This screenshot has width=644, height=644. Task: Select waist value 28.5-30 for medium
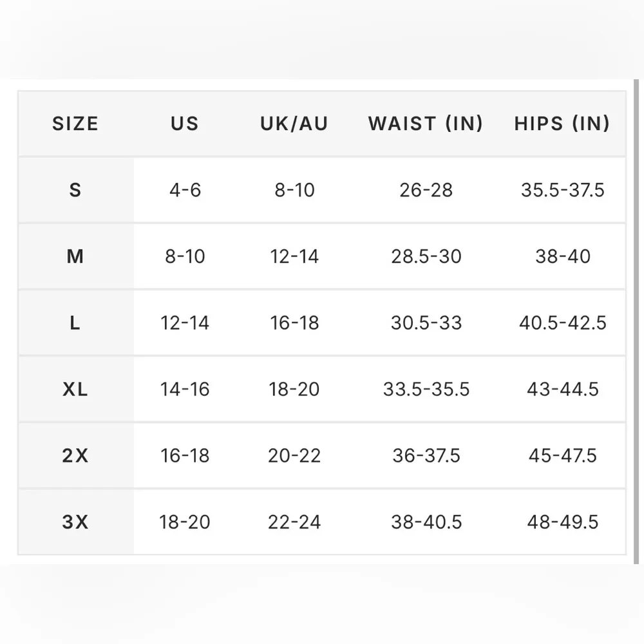(426, 256)
